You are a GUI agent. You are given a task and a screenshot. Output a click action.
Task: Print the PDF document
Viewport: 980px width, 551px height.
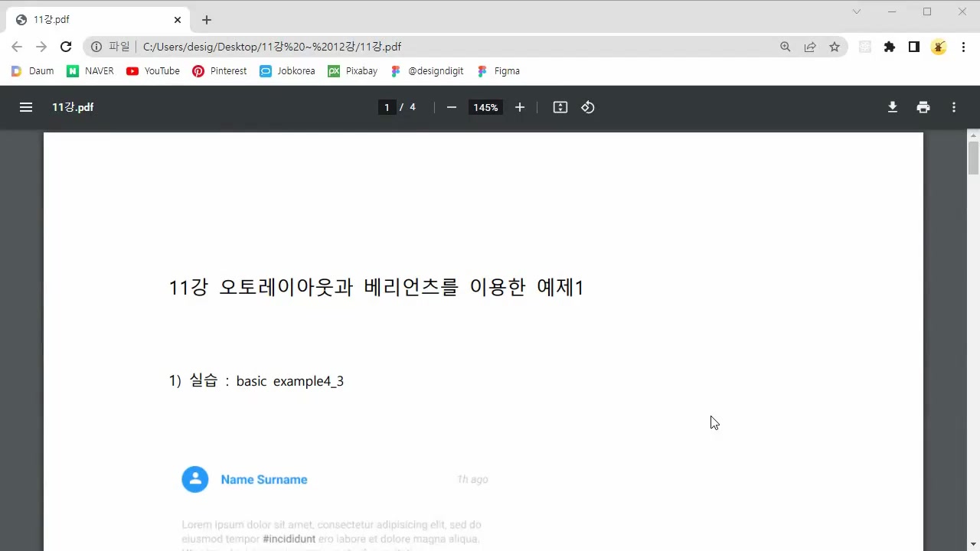pyautogui.click(x=923, y=107)
